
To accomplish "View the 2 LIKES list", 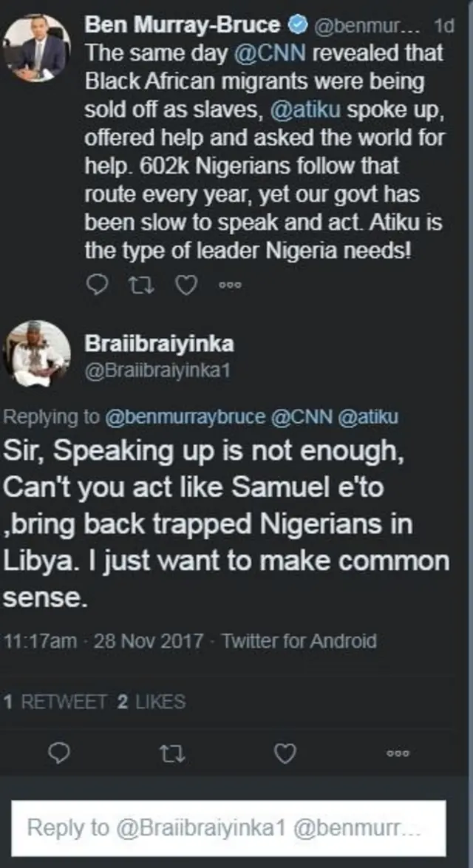I will click(x=151, y=702).
